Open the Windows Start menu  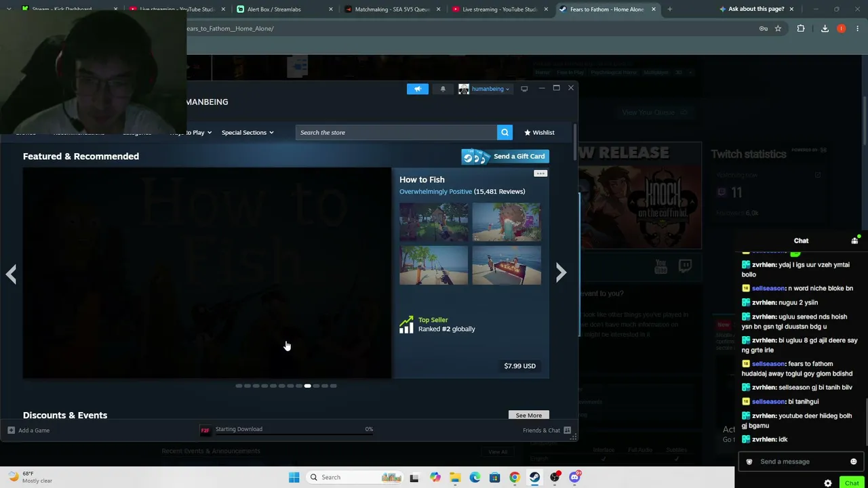(294, 477)
